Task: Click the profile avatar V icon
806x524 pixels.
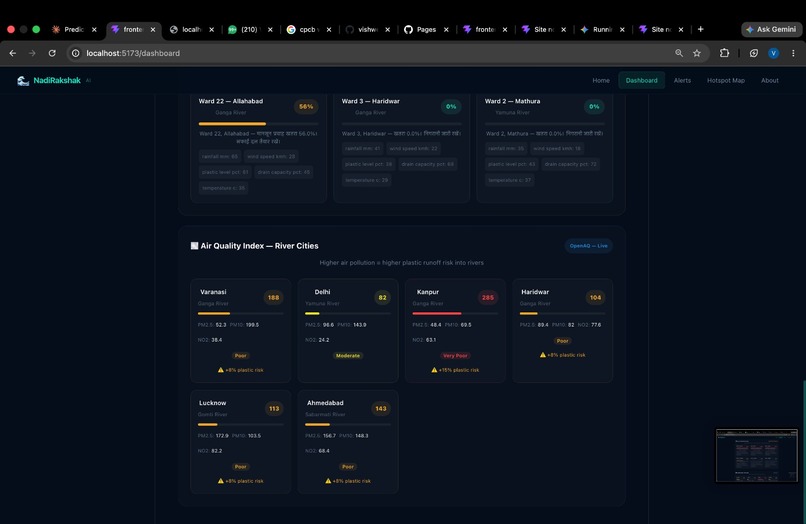Action: 773,53
